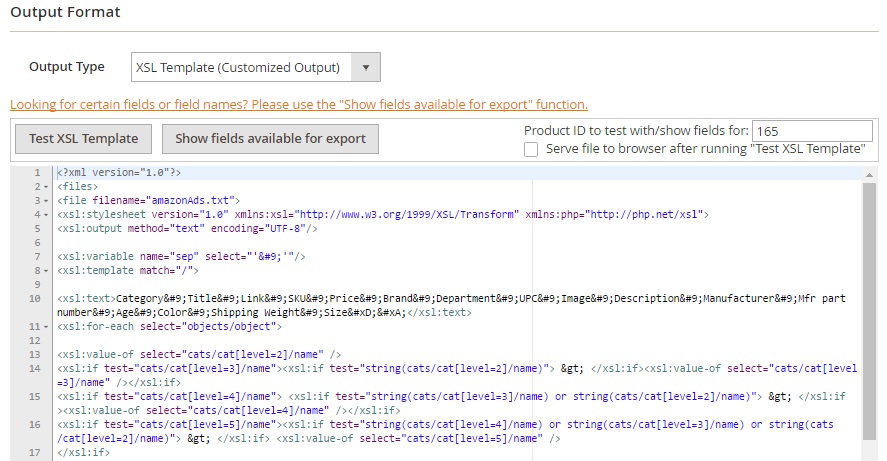Click the Test XSL Template button

point(83,139)
